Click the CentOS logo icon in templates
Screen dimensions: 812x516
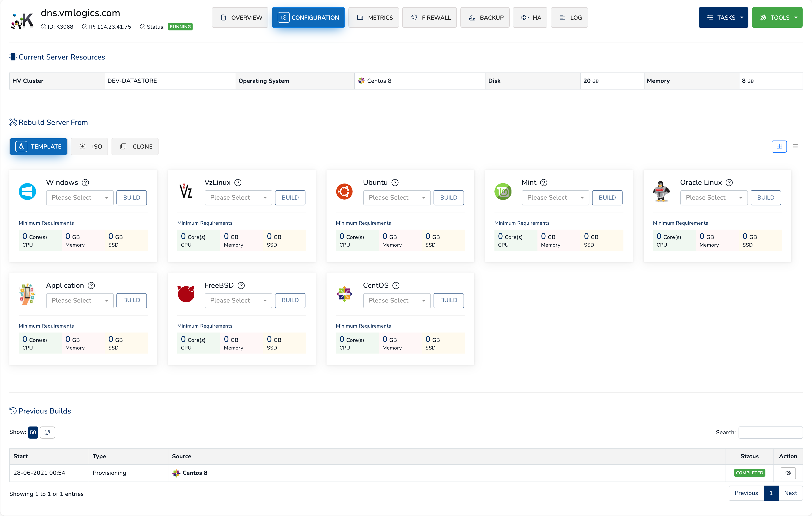coord(344,294)
